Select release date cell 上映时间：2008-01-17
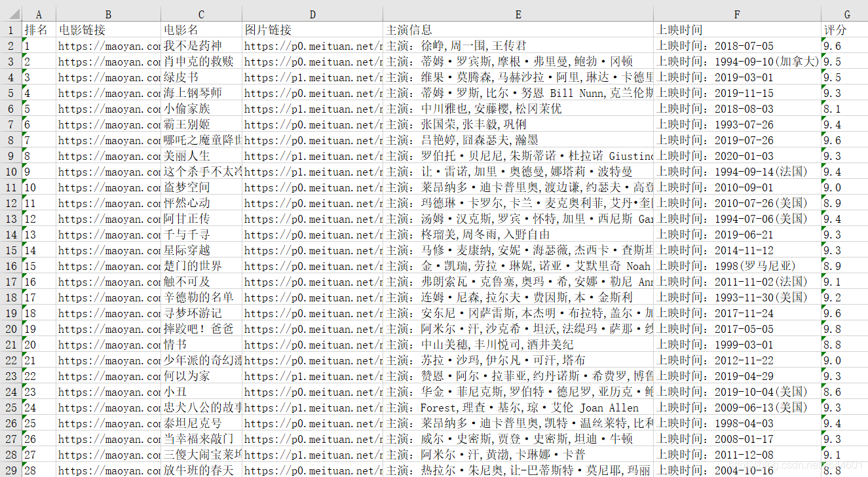This screenshot has height=477, width=868. [737, 439]
